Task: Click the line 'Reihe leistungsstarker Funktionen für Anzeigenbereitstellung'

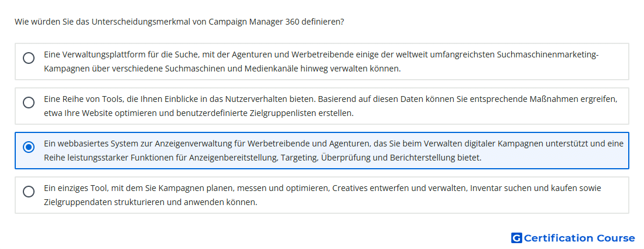Action: point(262,158)
